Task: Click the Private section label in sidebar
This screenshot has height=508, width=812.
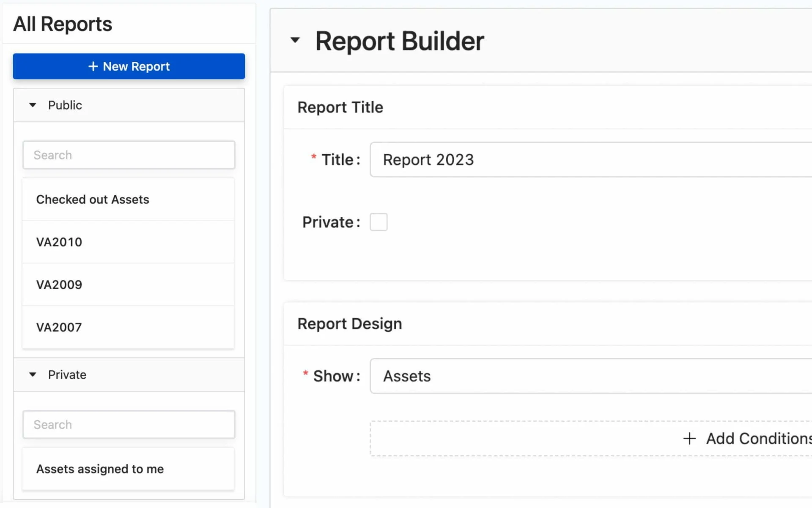Action: pos(67,375)
